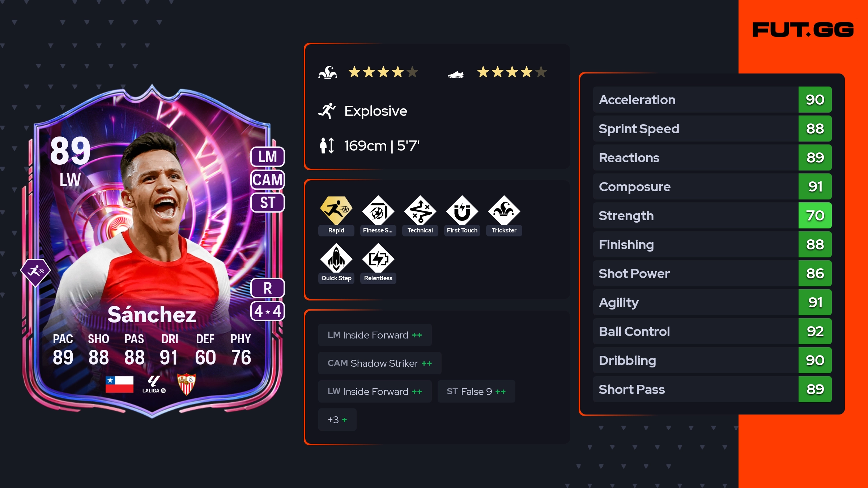Select the CAM Shadow Striker role
Image resolution: width=868 pixels, height=488 pixels.
coord(380,363)
